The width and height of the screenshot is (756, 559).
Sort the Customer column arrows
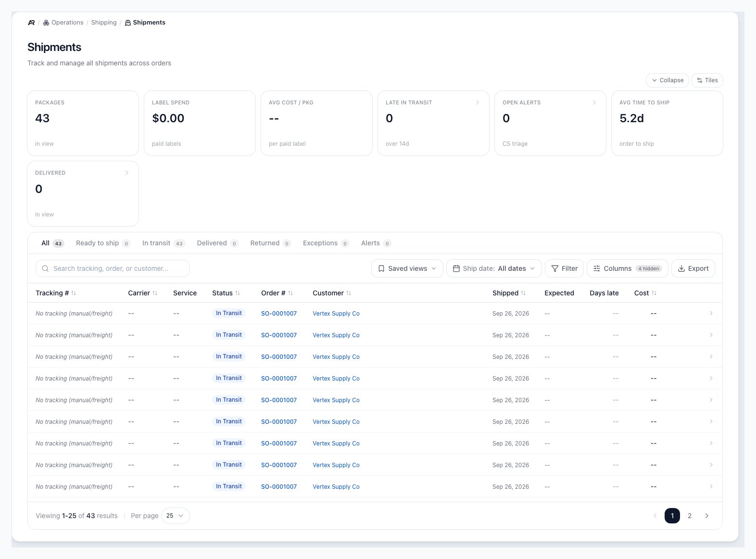pyautogui.click(x=349, y=293)
